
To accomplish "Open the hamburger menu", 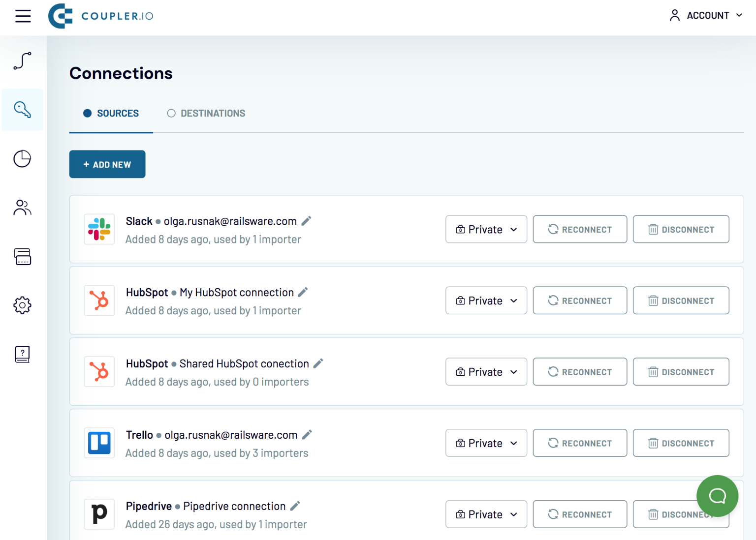I will 23,16.
